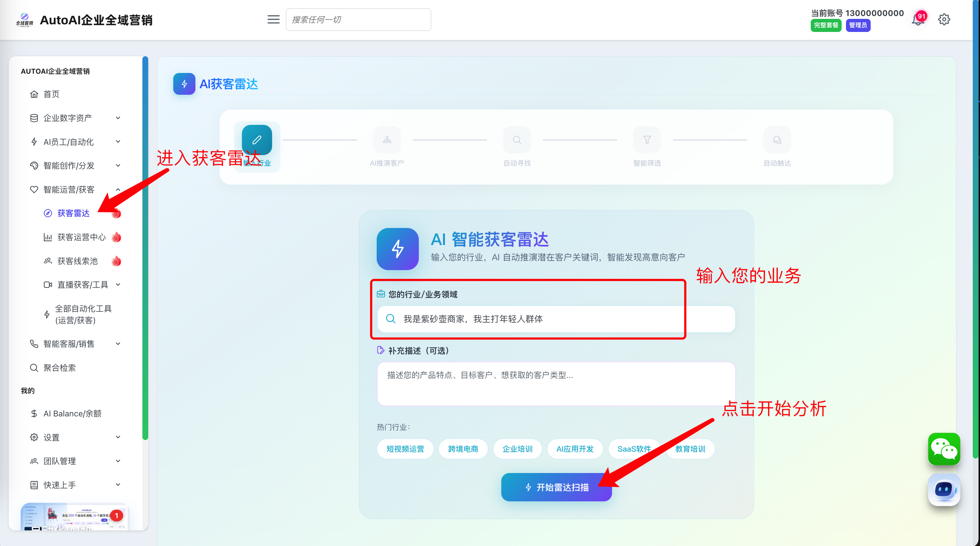
Task: Click the AI推演客户 step icon
Action: (x=387, y=140)
